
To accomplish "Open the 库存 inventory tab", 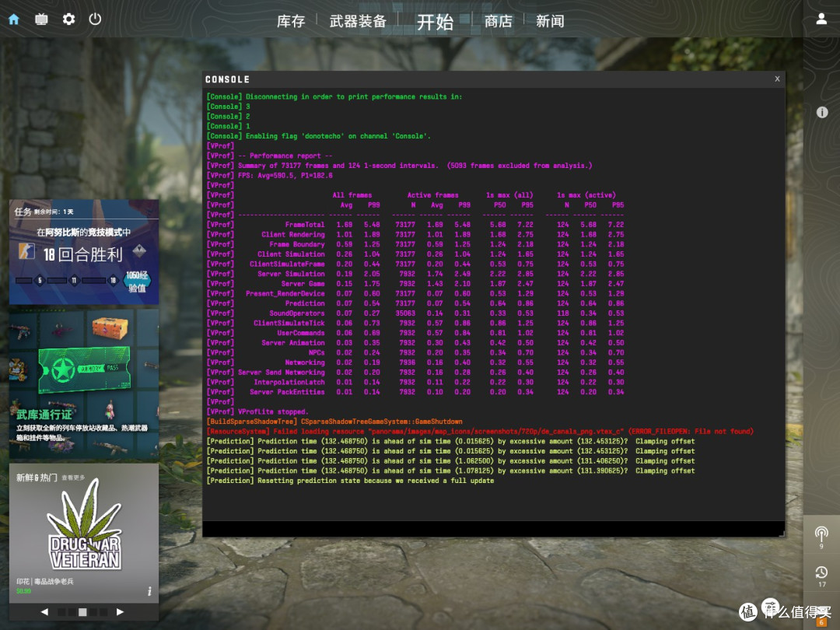I will [x=291, y=22].
